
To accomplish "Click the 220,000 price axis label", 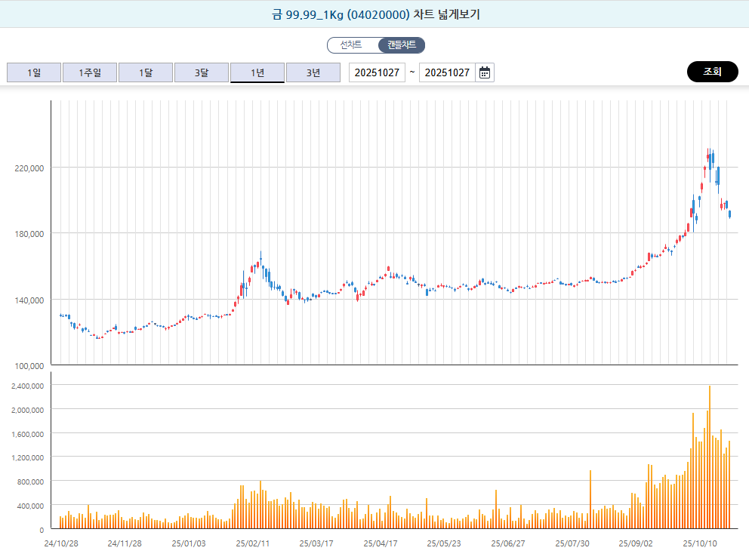I will click(x=28, y=168).
